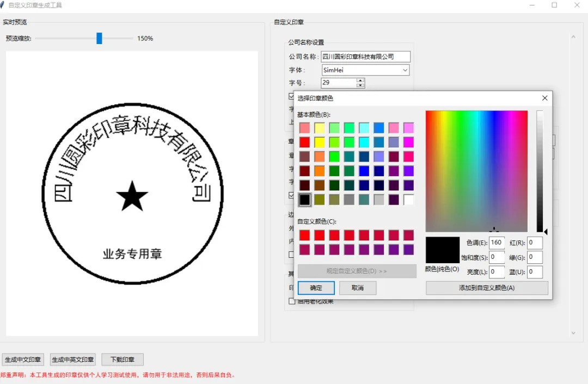The image size is (588, 384).
Task: Toggle the 启用老化效果 checkbox
Action: [x=292, y=301]
